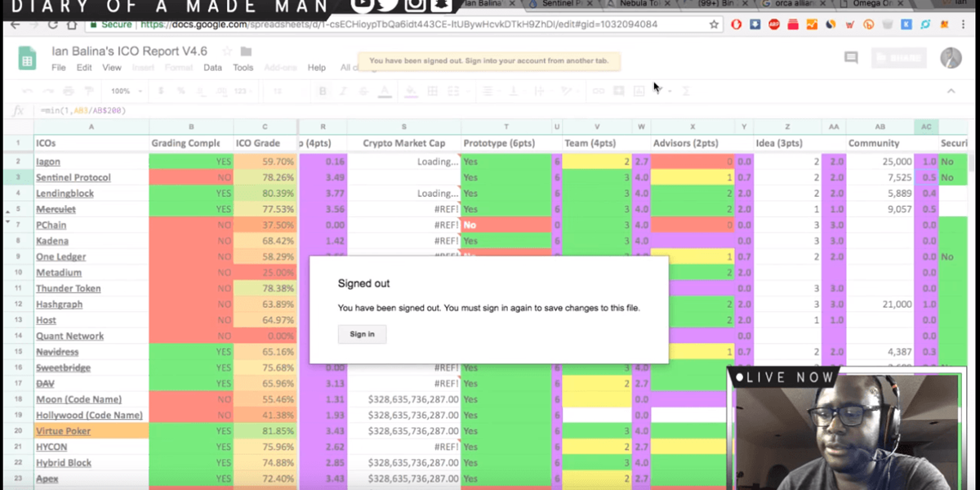The width and height of the screenshot is (980, 490).
Task: Open the File menu
Action: [x=59, y=68]
